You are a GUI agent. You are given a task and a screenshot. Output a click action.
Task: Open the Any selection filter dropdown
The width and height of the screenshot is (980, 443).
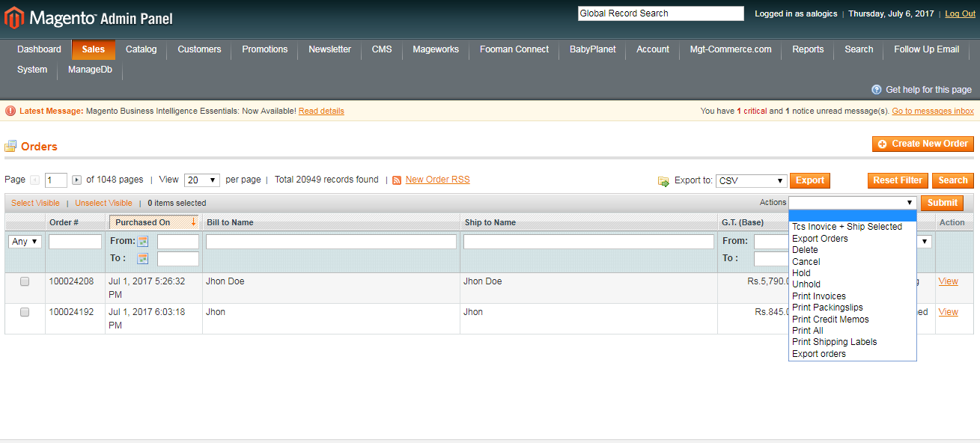pos(25,242)
